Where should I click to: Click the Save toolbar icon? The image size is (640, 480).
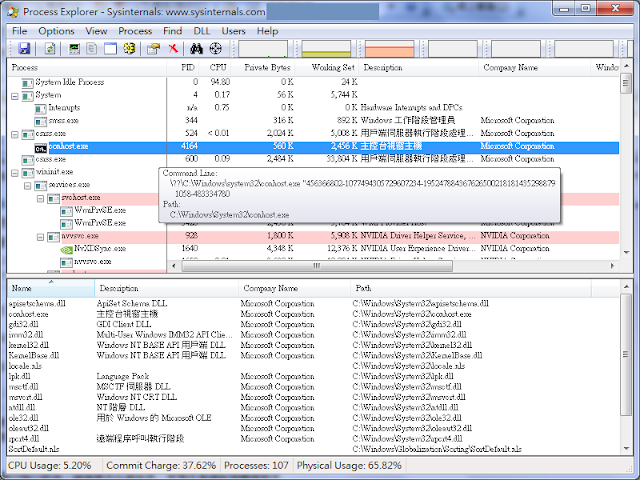pos(24,49)
